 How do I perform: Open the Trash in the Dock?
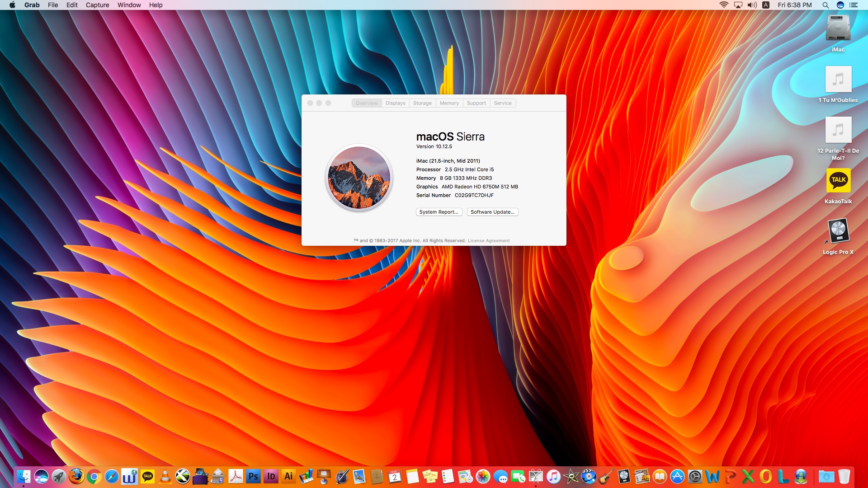[x=844, y=476]
